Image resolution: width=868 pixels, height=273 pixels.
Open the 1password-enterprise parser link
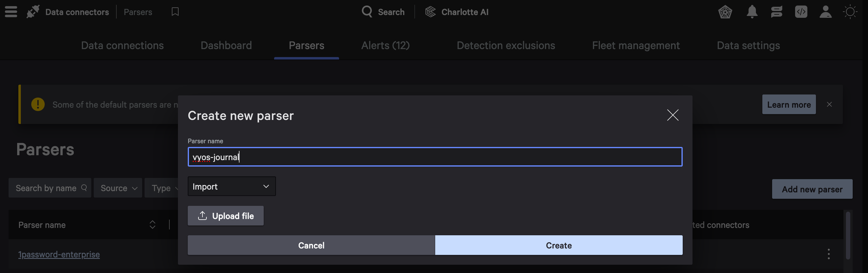click(59, 254)
